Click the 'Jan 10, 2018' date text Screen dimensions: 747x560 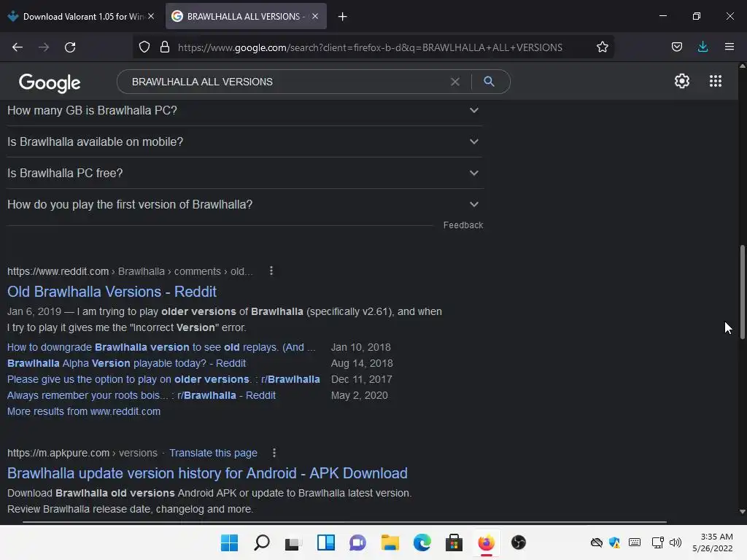(x=360, y=347)
